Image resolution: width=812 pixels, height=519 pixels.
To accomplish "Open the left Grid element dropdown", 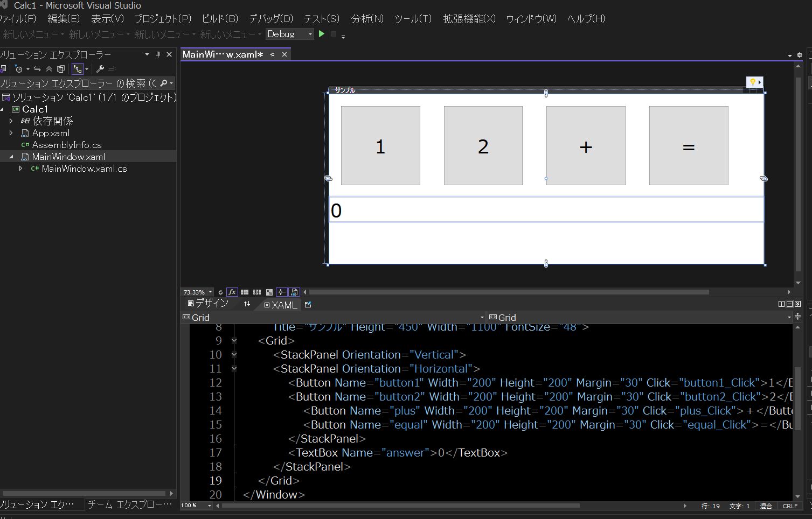I will pyautogui.click(x=482, y=318).
